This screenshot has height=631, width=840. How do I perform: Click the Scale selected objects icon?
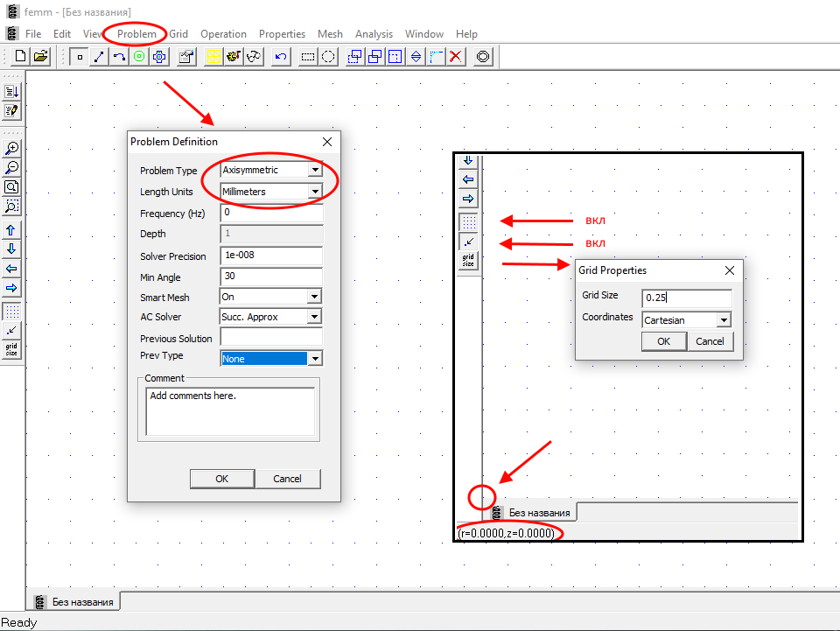[395, 57]
